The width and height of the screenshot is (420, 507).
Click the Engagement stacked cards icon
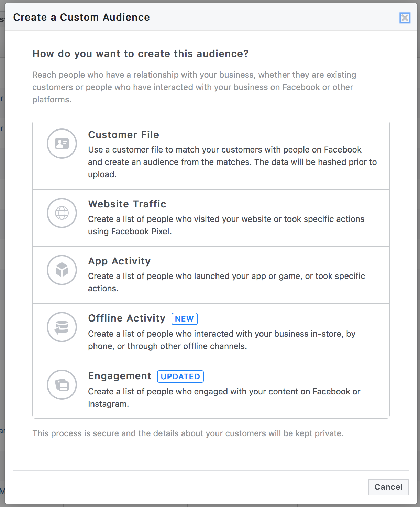click(62, 385)
